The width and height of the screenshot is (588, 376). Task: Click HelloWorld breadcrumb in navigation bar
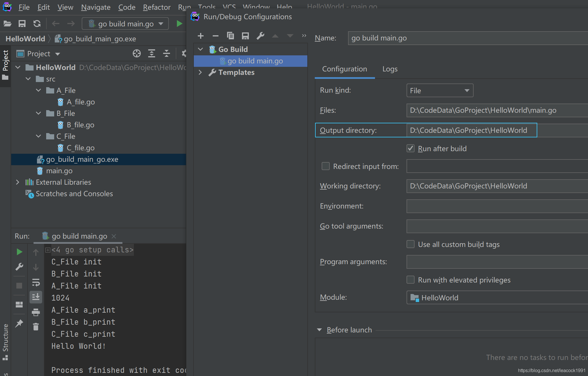25,39
